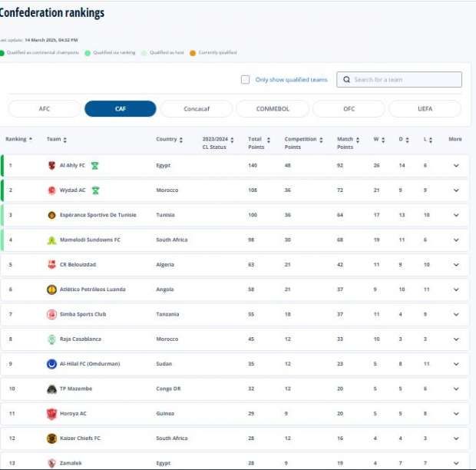This screenshot has height=470, width=476.
Task: Click the Horoya AC club crest
Action: [x=52, y=414]
